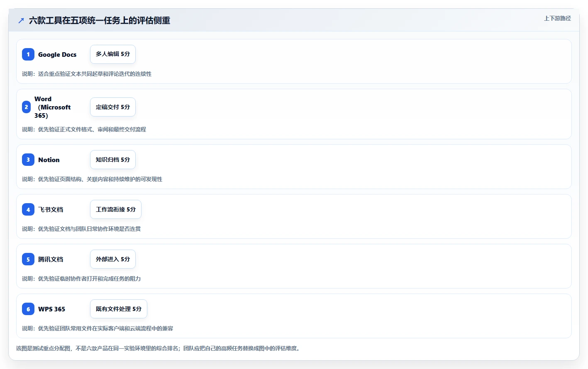The image size is (588, 369).
Task: Click the description about 实际客户端和云端流程
Action: [x=98, y=328]
